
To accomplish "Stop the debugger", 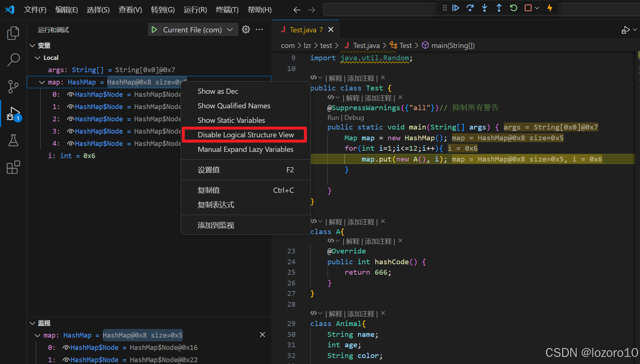I will coord(529,7).
